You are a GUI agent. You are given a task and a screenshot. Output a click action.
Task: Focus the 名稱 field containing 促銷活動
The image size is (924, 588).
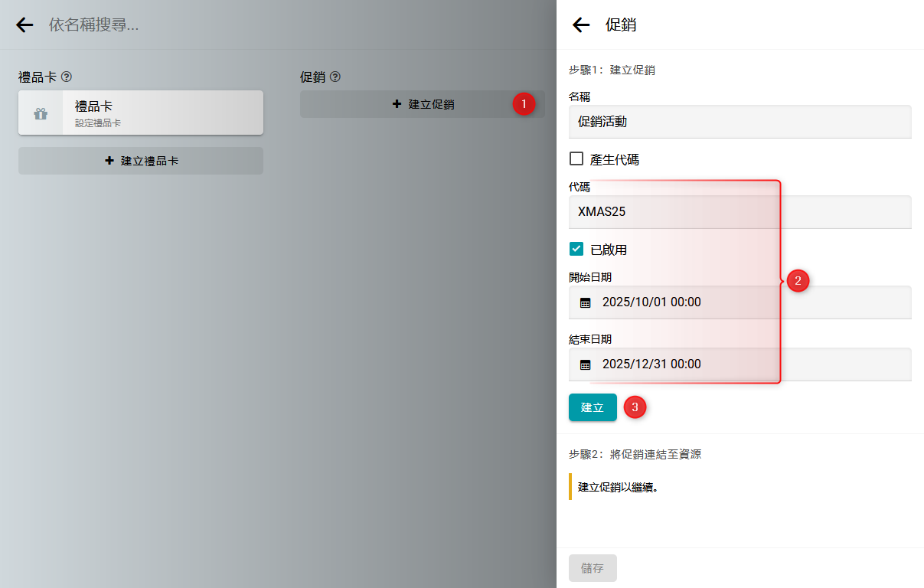click(740, 122)
